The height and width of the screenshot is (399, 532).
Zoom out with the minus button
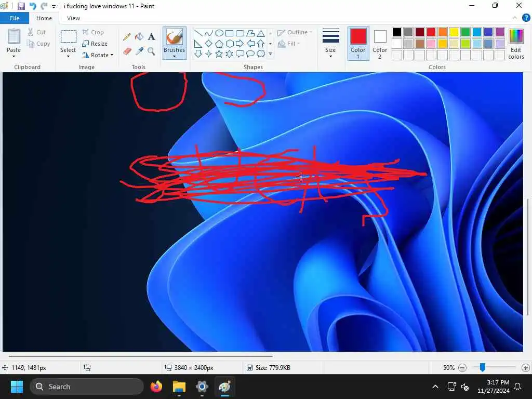(462, 367)
